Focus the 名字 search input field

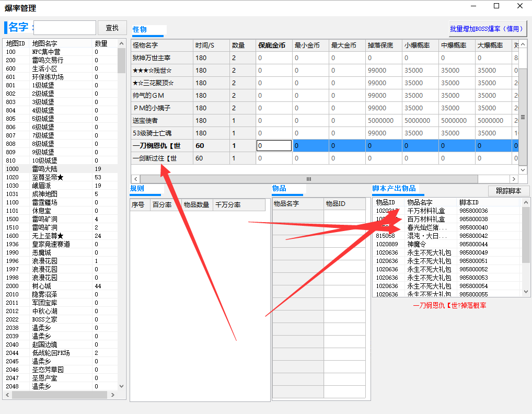(x=65, y=28)
